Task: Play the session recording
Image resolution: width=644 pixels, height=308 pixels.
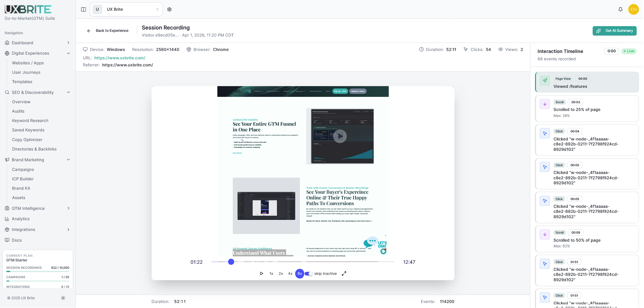Action: (x=262, y=273)
